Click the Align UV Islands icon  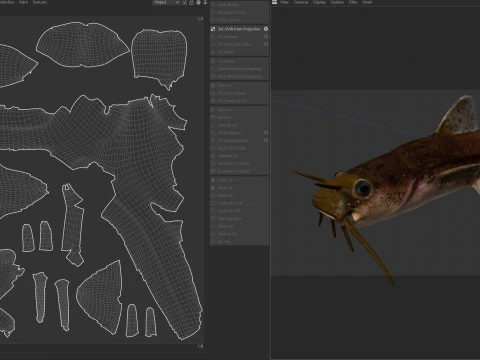coord(213,148)
